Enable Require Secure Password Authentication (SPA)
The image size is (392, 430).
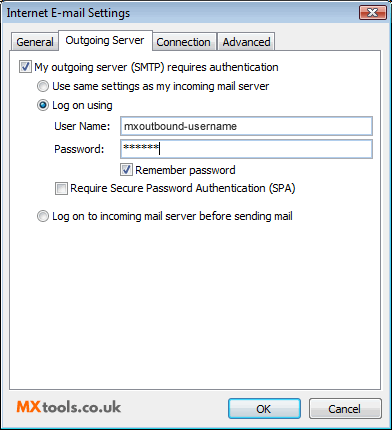pyautogui.click(x=61, y=188)
